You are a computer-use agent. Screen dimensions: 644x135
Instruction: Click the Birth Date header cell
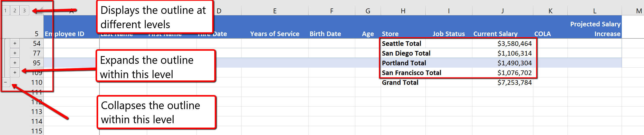tap(332, 27)
